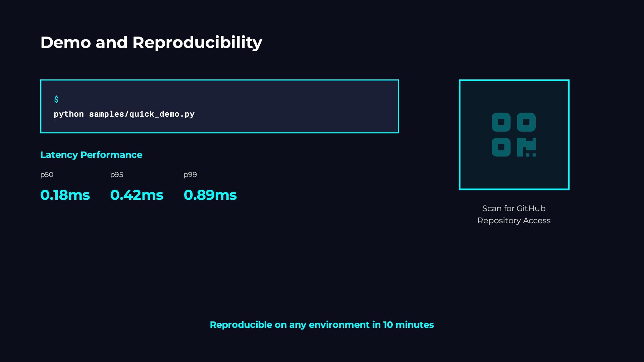Select the p95 label
Viewport: 644px width, 362px height.
(117, 175)
